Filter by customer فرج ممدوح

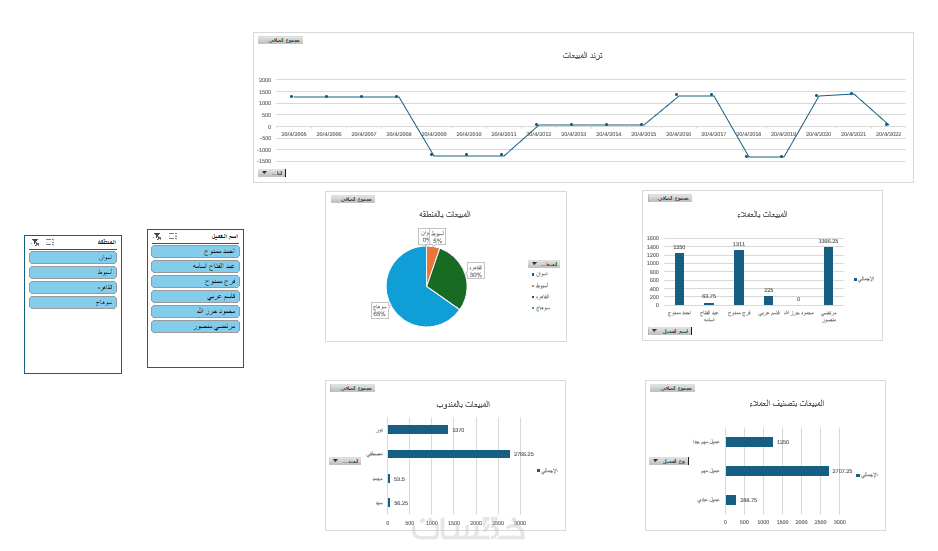coord(196,281)
